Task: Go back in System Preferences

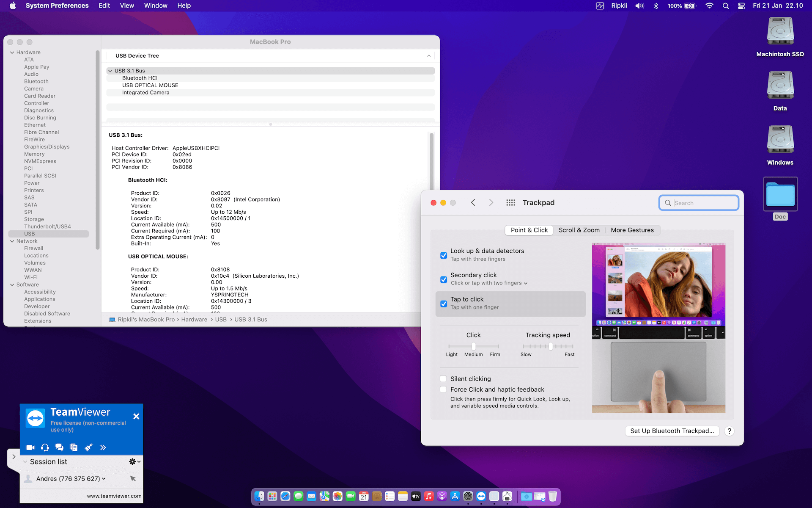Action: 473,203
